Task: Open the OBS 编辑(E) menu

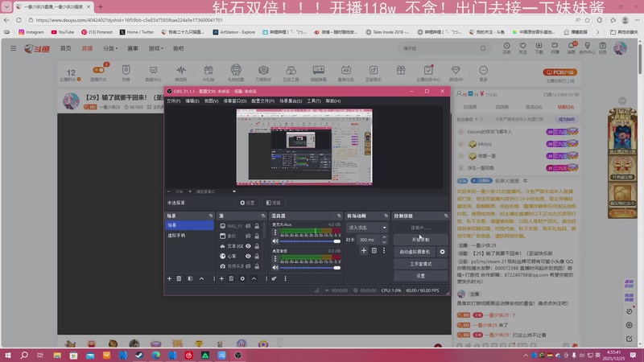Action: click(x=192, y=101)
